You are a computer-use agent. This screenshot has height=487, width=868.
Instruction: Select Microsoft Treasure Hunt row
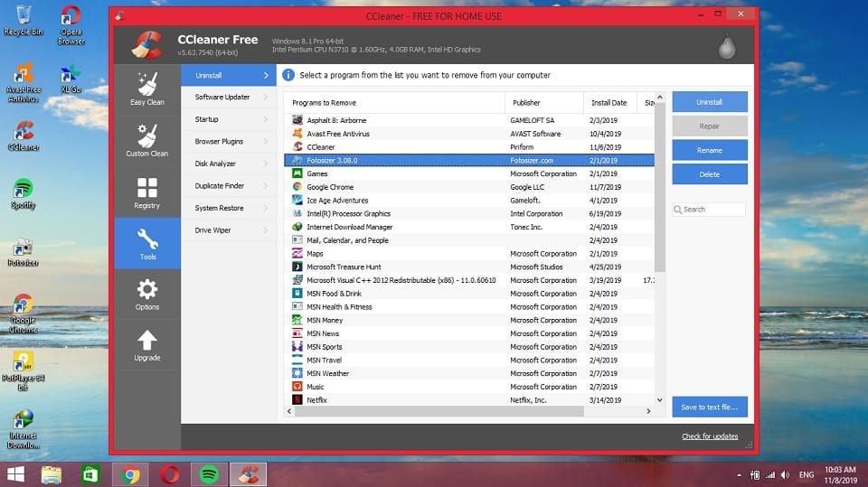[x=469, y=267]
